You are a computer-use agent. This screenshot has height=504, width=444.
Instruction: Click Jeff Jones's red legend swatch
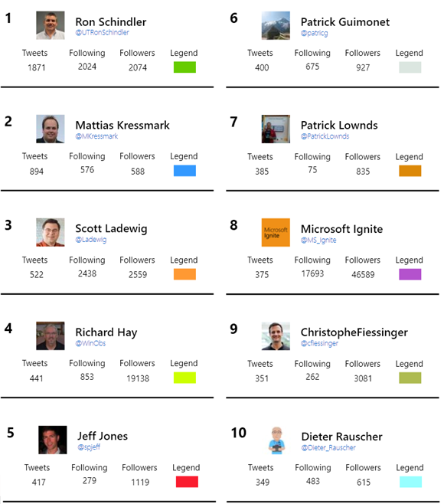(187, 482)
